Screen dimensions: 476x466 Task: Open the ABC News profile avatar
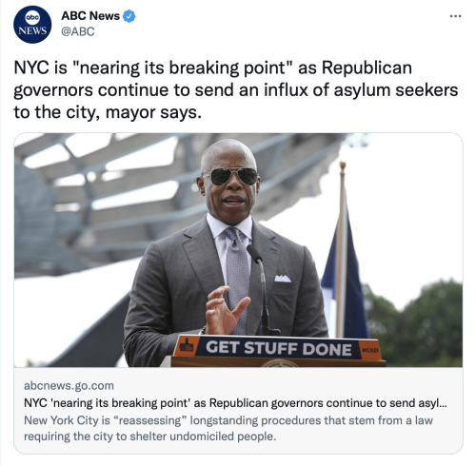[32, 25]
